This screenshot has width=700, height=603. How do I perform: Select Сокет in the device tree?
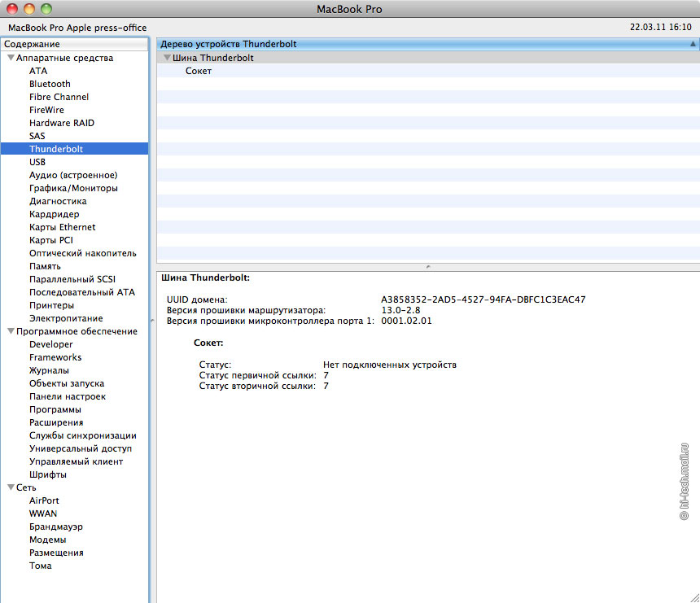[198, 71]
